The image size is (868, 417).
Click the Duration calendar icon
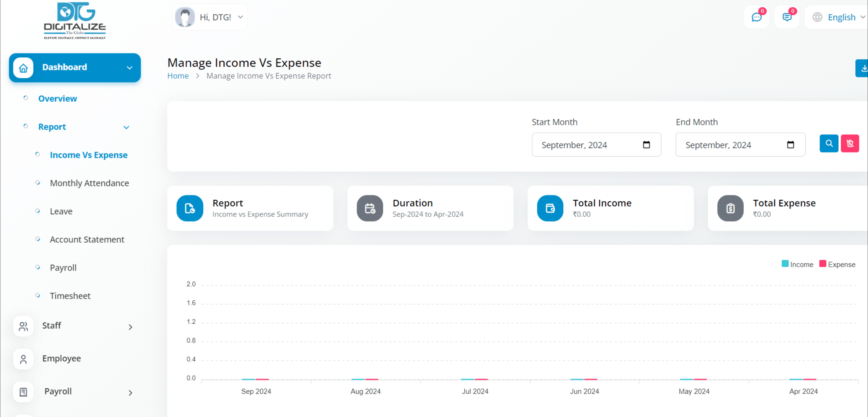point(370,208)
